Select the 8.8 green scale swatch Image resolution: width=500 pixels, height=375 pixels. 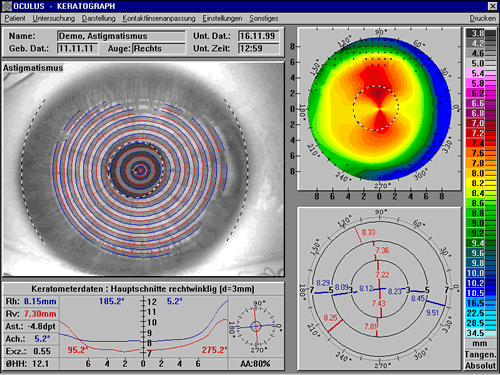(x=481, y=213)
